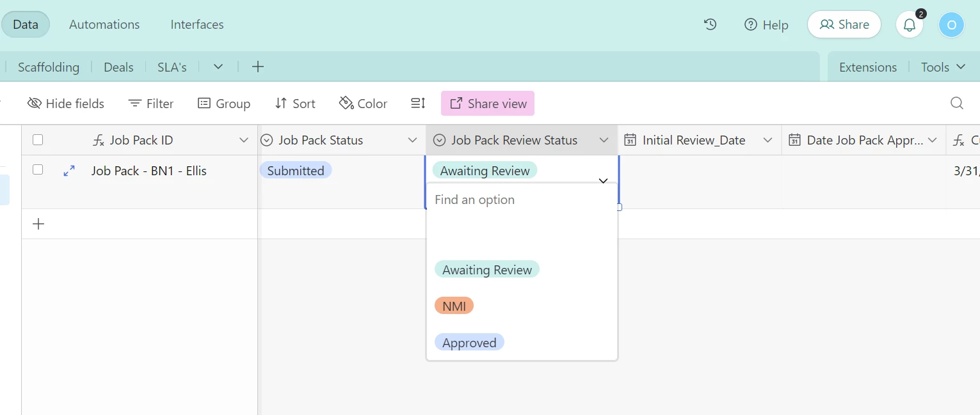Switch to the Automations tab

coord(104,25)
